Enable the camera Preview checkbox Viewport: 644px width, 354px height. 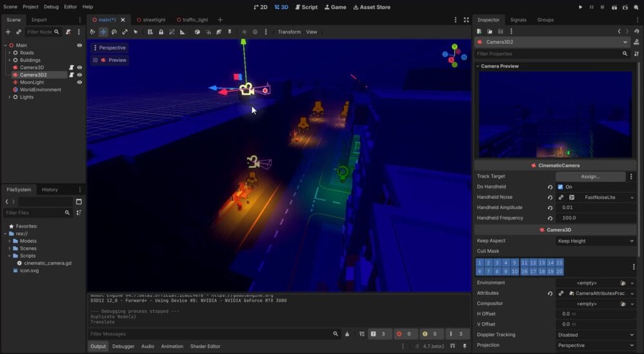(x=95, y=60)
